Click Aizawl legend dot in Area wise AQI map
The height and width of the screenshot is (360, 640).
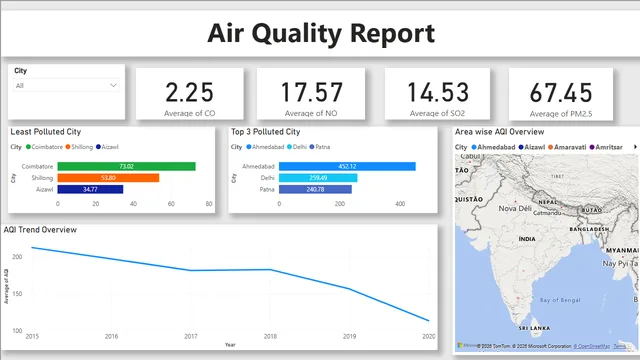coord(521,147)
